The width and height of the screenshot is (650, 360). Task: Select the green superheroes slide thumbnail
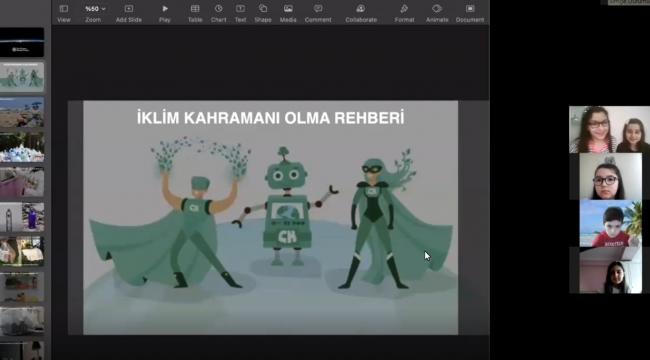22,76
